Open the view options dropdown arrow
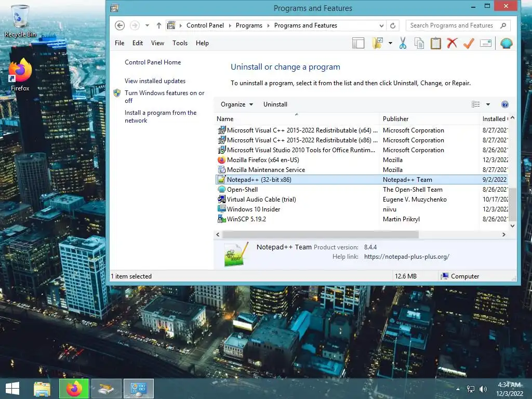Viewport: 532px width, 399px height. 488,104
